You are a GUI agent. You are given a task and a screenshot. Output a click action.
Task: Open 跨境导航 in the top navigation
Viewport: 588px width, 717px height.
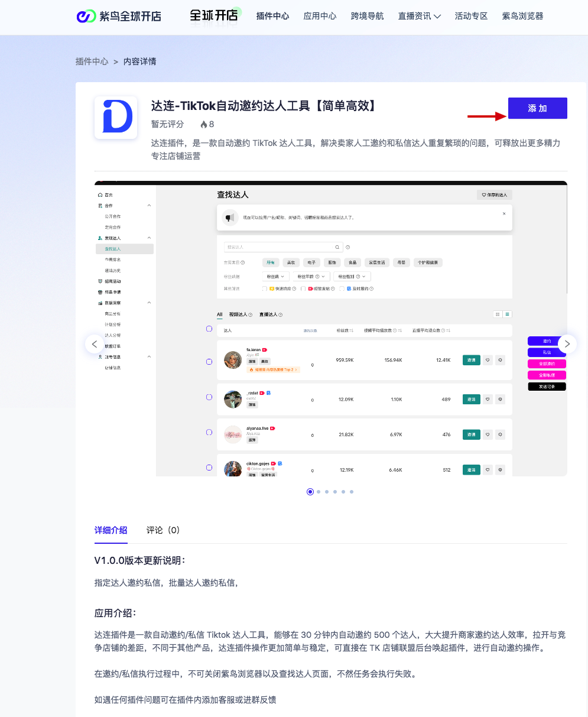367,16
